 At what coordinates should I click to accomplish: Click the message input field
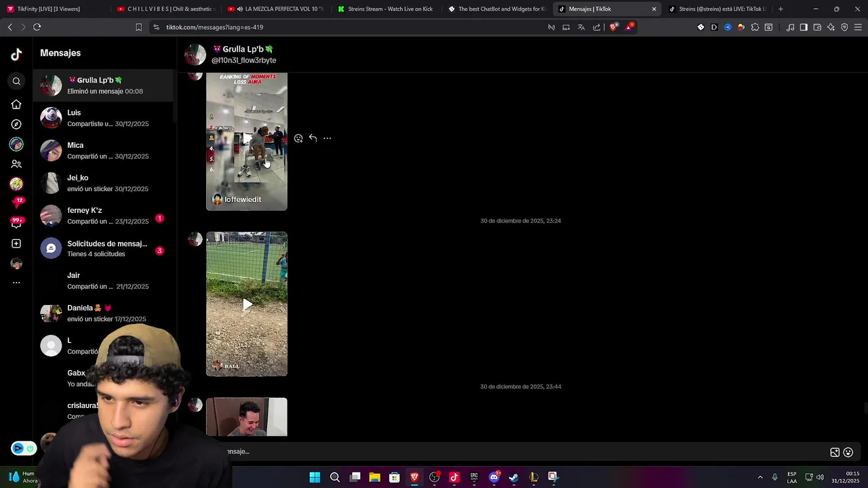tap(522, 451)
